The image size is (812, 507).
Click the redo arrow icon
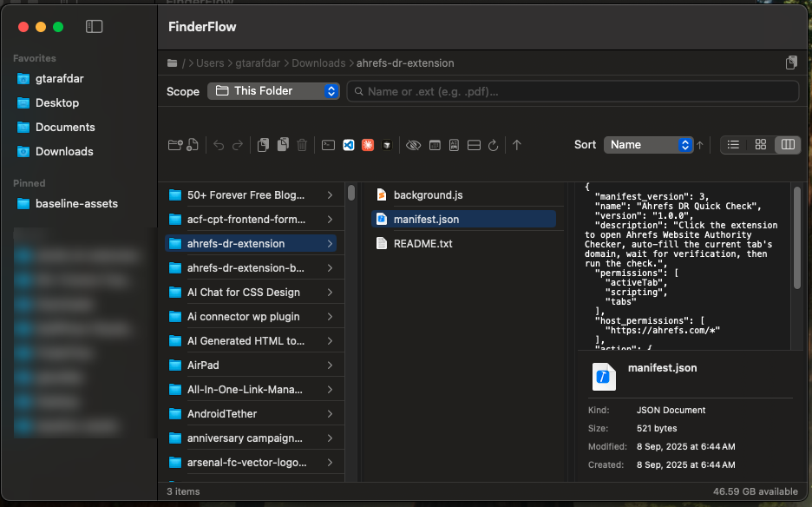tap(237, 145)
